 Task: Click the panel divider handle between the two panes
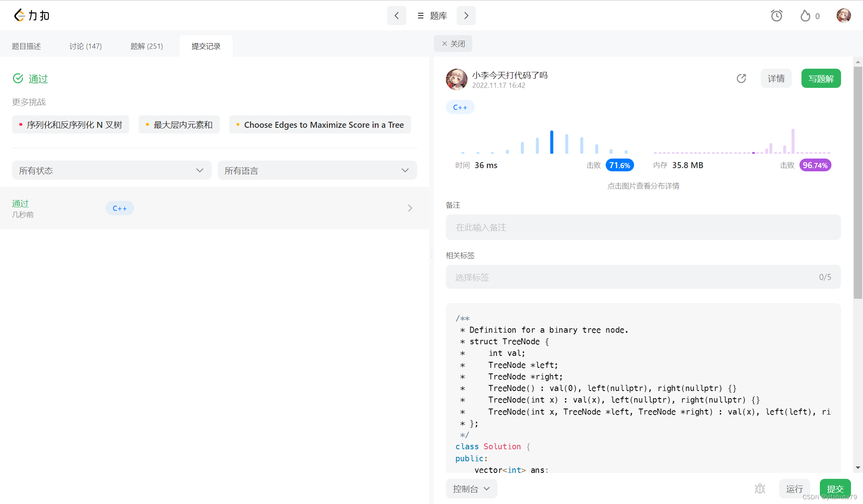point(431,253)
